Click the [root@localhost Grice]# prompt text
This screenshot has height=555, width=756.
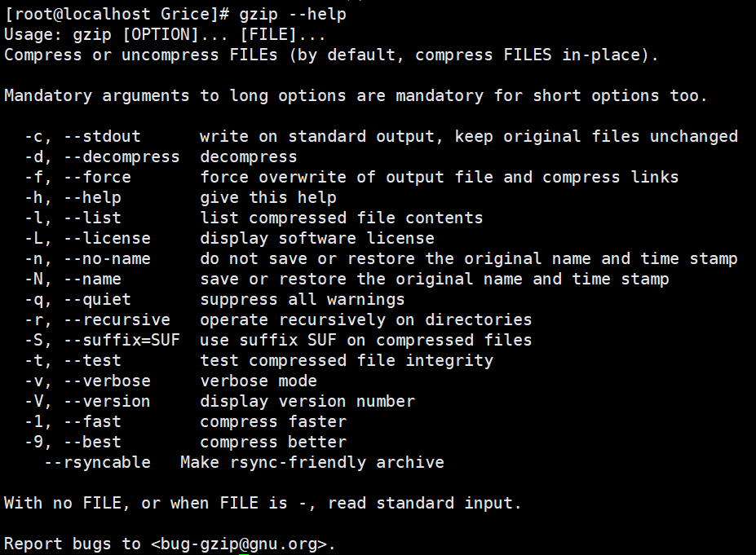pos(117,14)
